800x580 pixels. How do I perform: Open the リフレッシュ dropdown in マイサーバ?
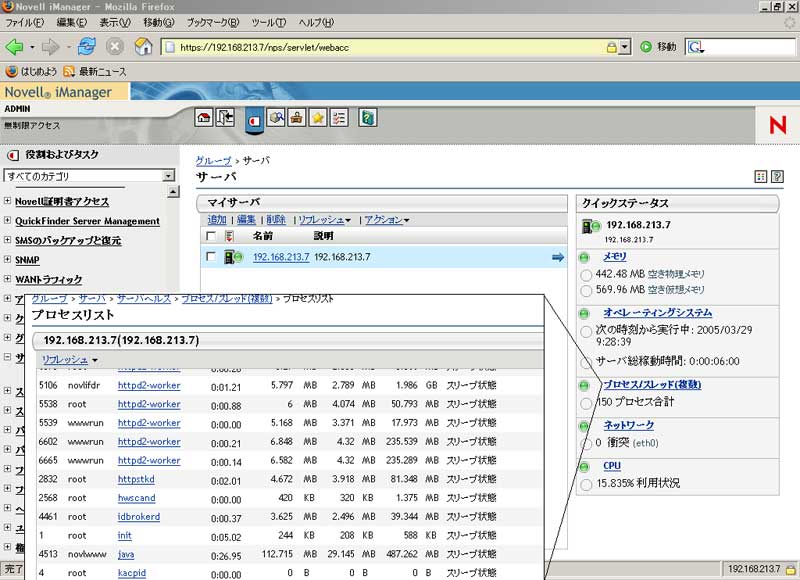pyautogui.click(x=324, y=220)
